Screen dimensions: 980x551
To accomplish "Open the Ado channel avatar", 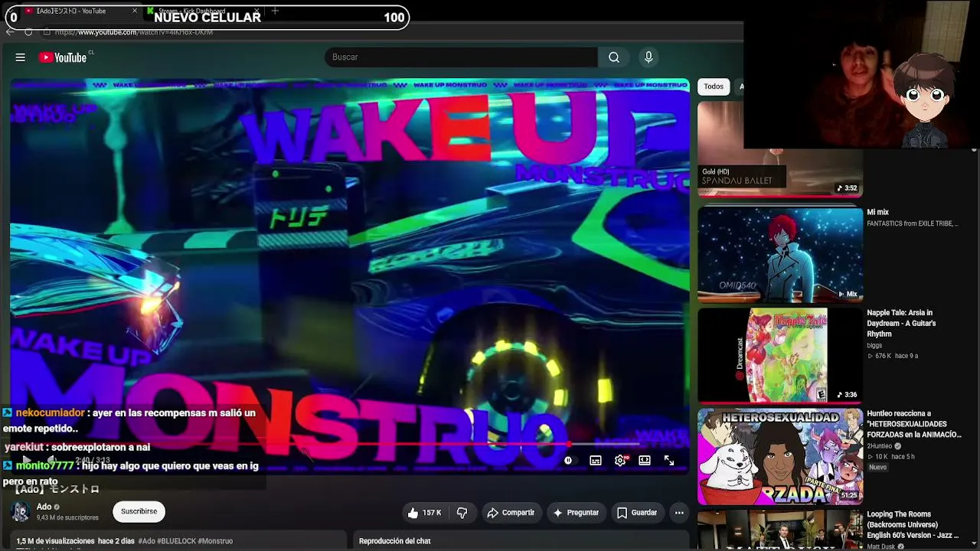I will pos(21,512).
